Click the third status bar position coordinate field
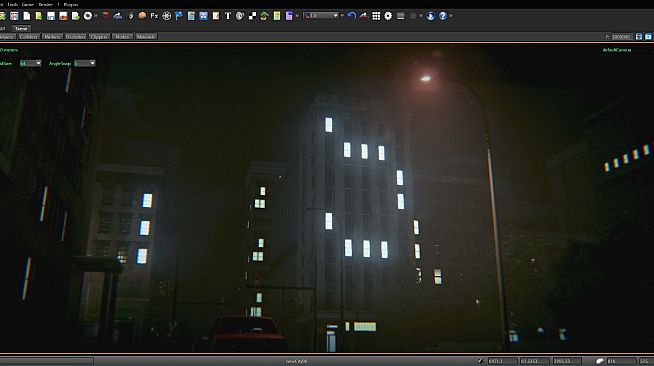 tap(566, 361)
